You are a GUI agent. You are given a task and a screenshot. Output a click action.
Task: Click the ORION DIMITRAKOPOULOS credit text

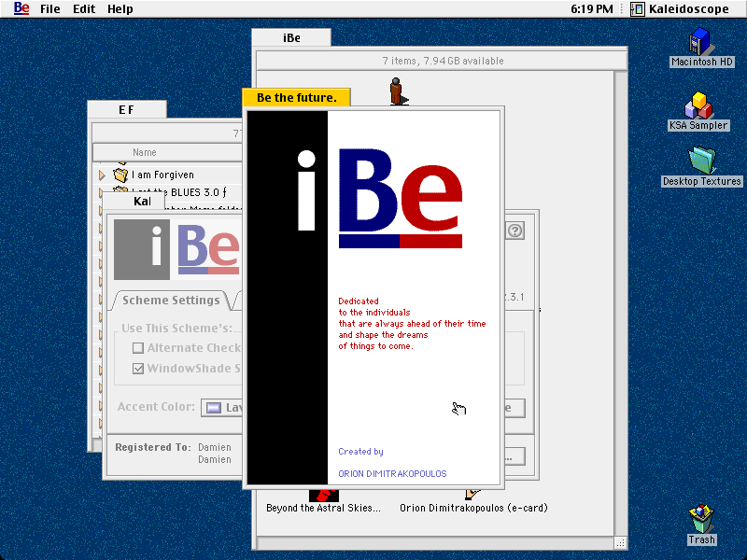pos(392,474)
